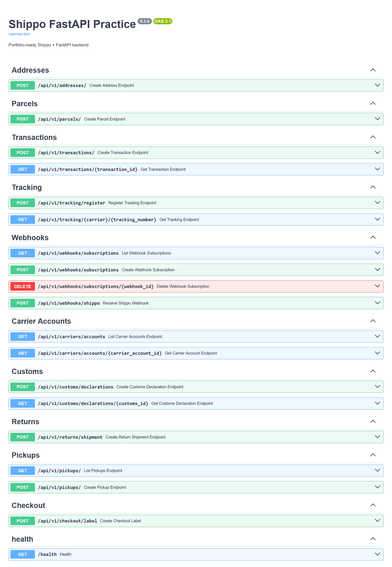
Task: Expand Register Tracking Endpoint row arrow
Action: click(x=377, y=203)
